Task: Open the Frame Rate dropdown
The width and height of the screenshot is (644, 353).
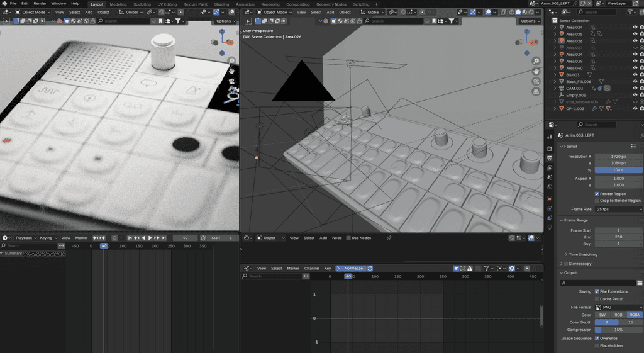Action: pos(618,208)
